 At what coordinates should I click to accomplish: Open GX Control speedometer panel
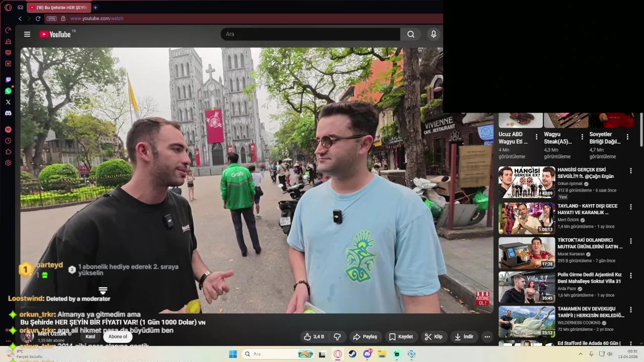tap(8, 30)
